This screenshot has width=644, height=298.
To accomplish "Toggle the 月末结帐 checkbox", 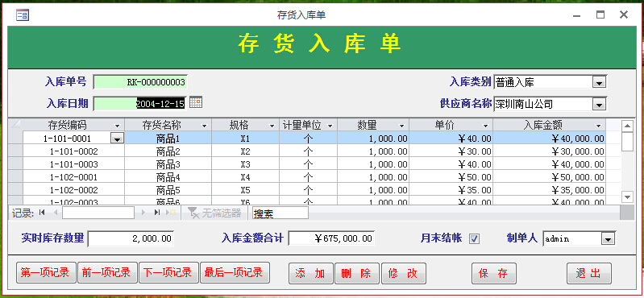I will pyautogui.click(x=475, y=238).
